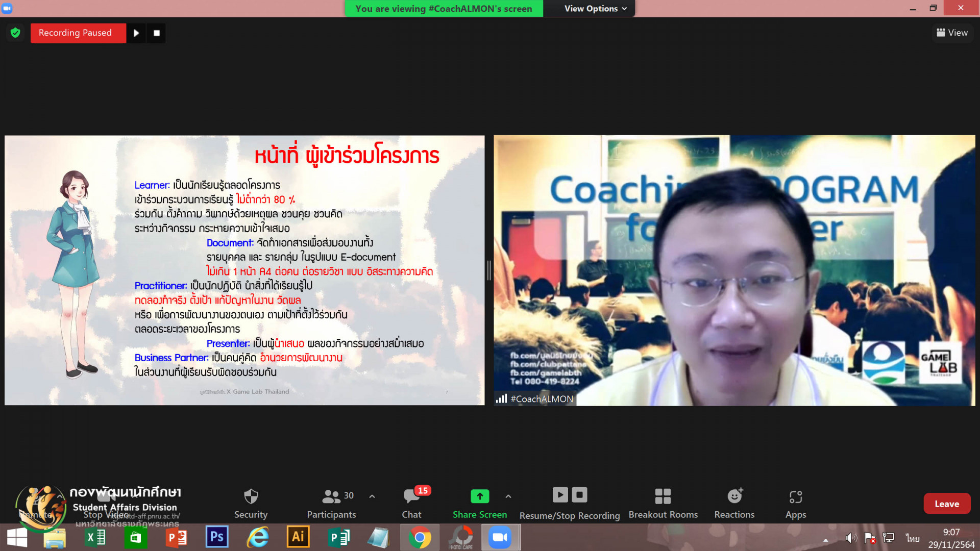Image resolution: width=980 pixels, height=551 pixels.
Task: Stop recording using top-left square button
Action: [x=157, y=33]
